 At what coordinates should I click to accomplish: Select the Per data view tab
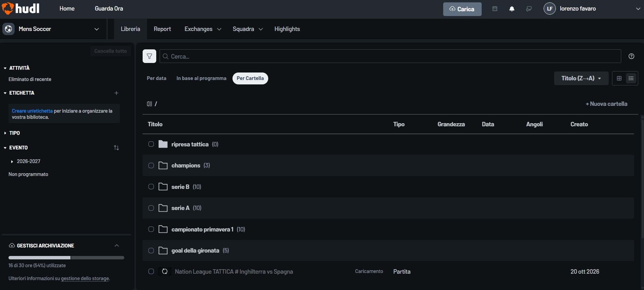pyautogui.click(x=157, y=78)
